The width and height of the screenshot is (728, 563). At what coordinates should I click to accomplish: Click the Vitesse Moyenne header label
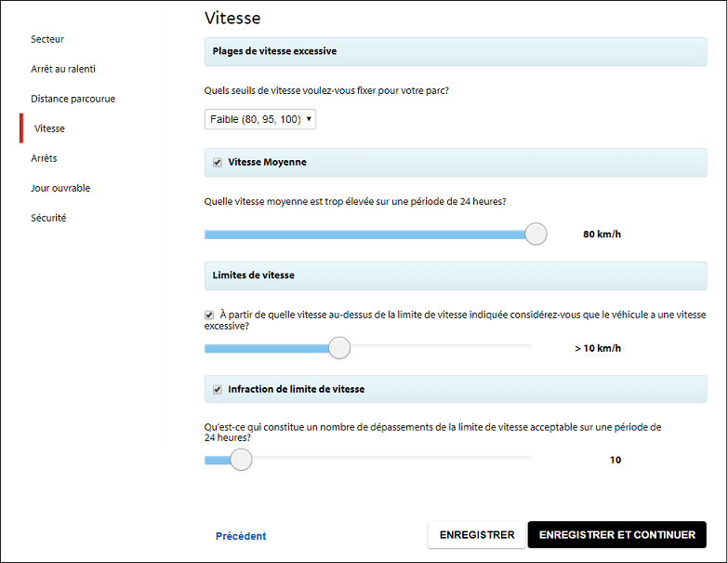click(267, 162)
